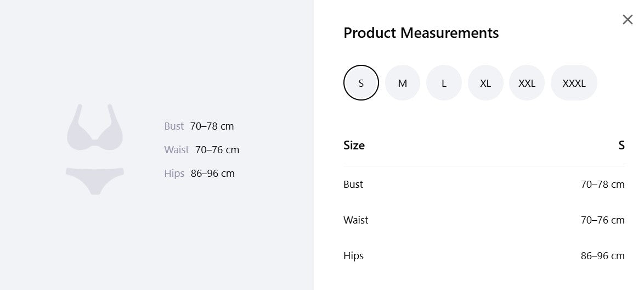Click the Waist label beside the illustration

177,150
